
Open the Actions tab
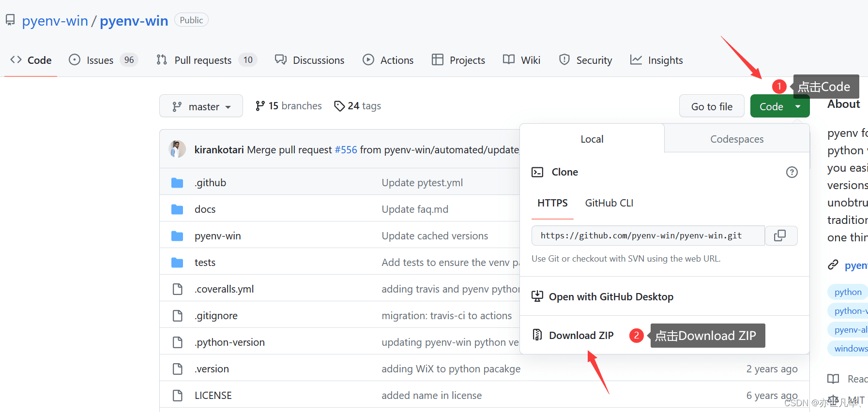(x=388, y=60)
